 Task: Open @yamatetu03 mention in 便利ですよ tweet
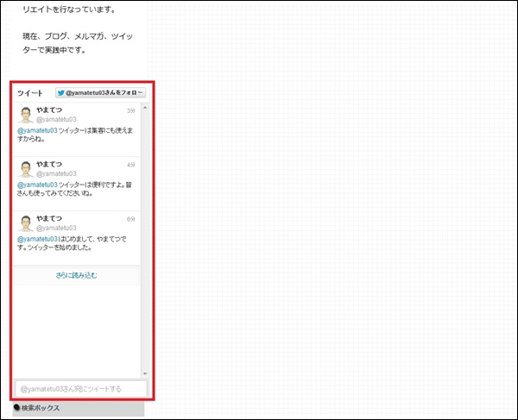(x=37, y=185)
